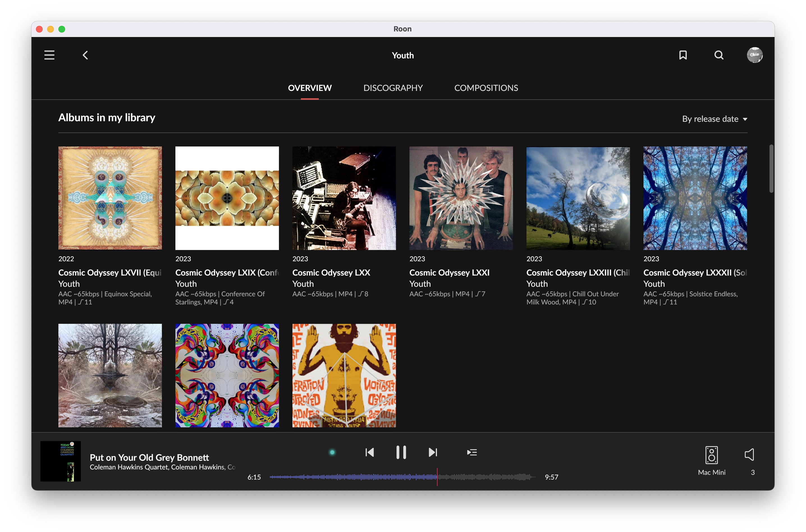Open the bookmarks icon
The height and width of the screenshot is (532, 806).
[x=683, y=55]
